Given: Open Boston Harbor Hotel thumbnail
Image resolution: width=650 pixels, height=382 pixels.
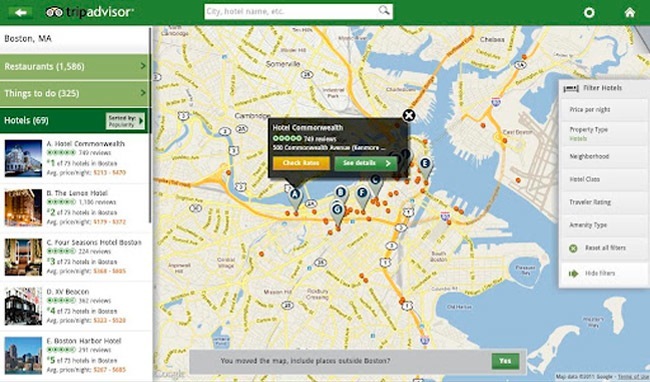Looking at the screenshot, I should pos(23,355).
